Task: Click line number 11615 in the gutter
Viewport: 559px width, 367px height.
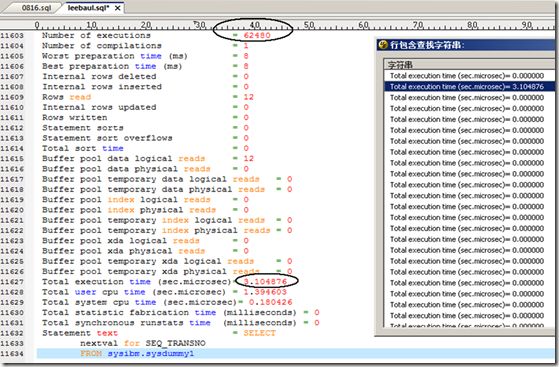Action: tap(12, 159)
